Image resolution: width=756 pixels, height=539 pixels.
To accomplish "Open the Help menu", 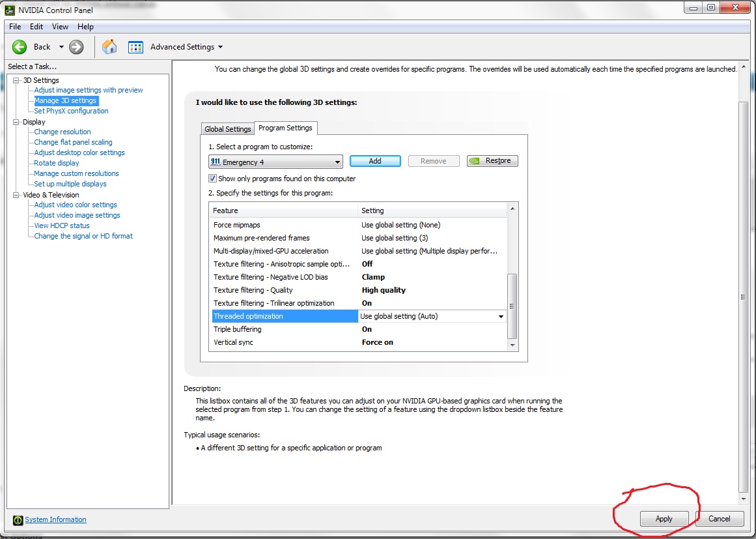I will click(85, 27).
